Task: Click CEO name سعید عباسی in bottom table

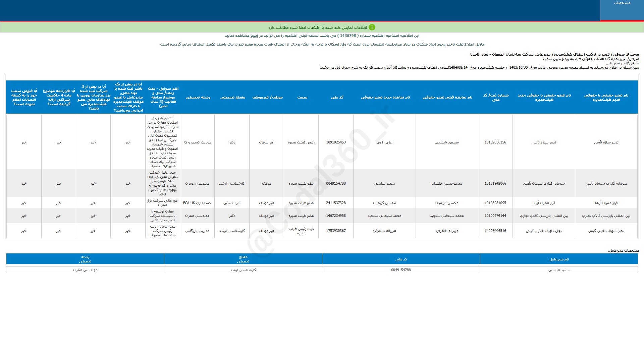Action: click(x=559, y=270)
